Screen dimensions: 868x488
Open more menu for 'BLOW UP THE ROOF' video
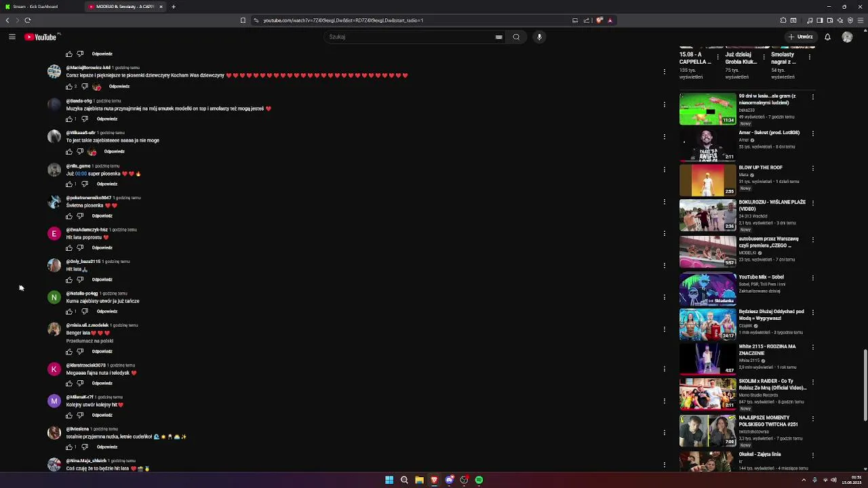point(812,169)
